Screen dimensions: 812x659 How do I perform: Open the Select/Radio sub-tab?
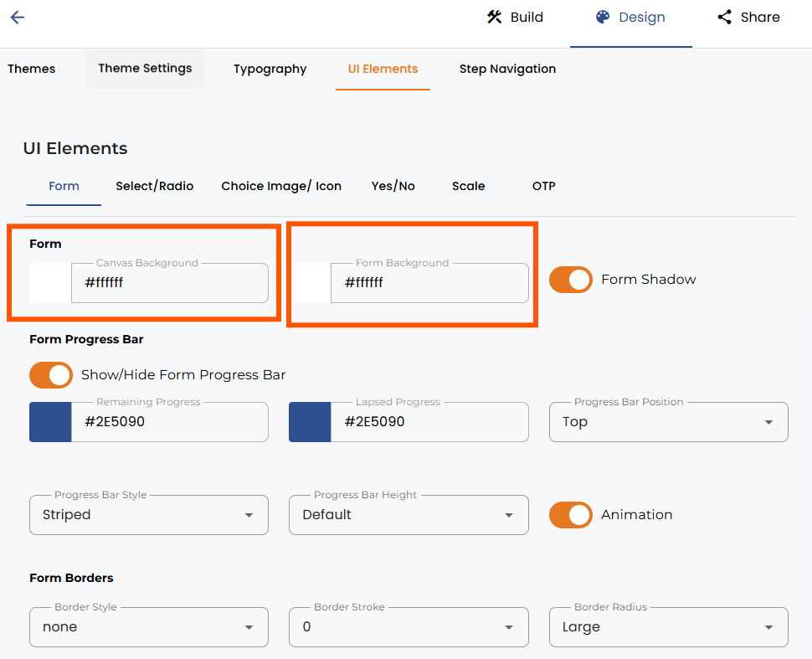[x=154, y=186]
